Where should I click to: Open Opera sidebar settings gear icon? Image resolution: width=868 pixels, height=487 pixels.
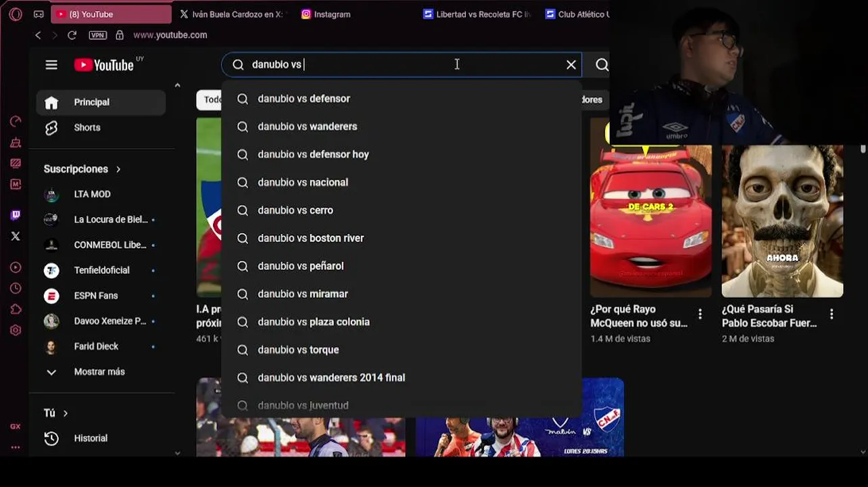pos(16,331)
